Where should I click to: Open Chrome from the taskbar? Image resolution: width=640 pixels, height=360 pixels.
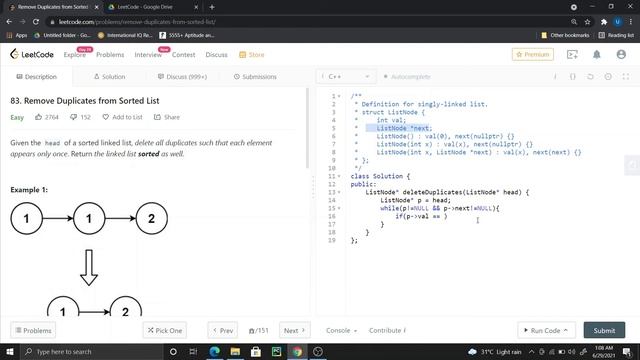[x=297, y=351]
